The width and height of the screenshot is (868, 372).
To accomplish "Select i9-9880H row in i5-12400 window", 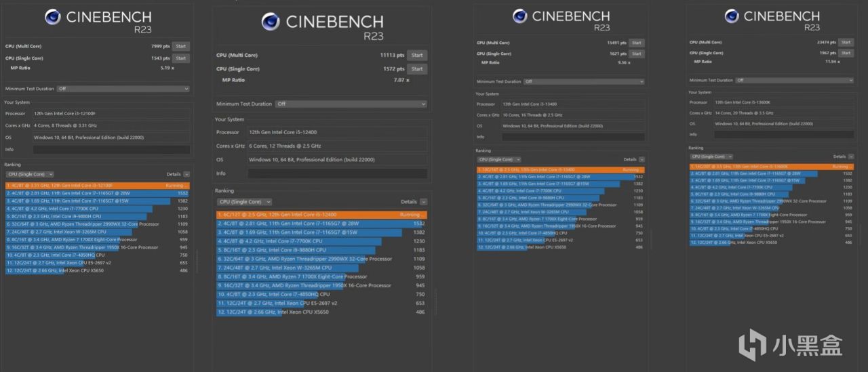I will click(x=321, y=250).
